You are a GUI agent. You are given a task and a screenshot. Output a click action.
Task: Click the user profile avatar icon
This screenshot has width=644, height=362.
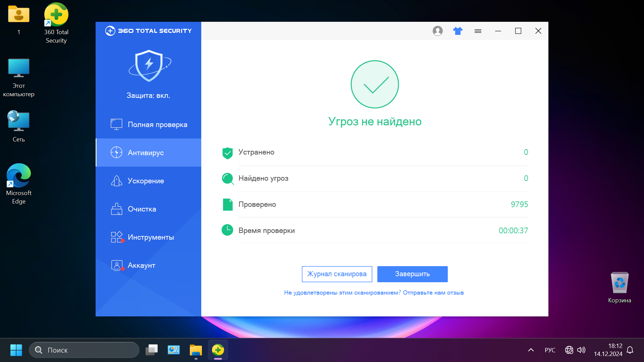[437, 31]
